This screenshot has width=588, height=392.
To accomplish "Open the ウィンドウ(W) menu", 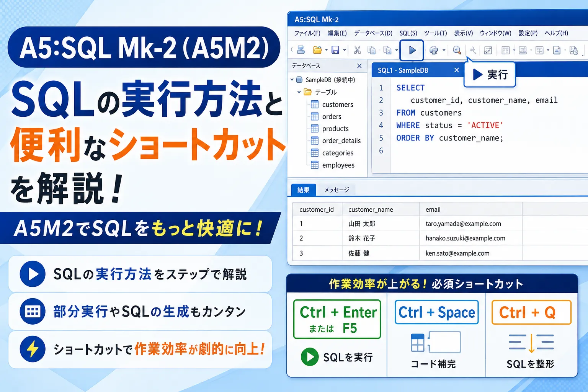I will 495,33.
